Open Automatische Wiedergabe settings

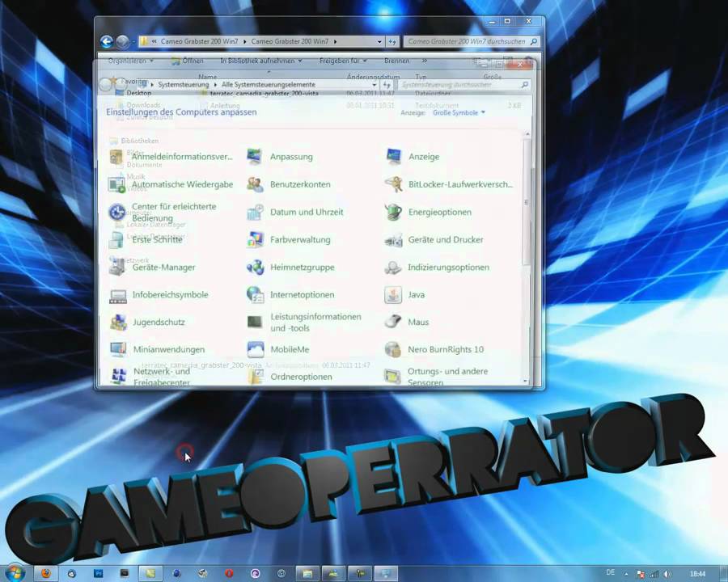tap(171, 185)
